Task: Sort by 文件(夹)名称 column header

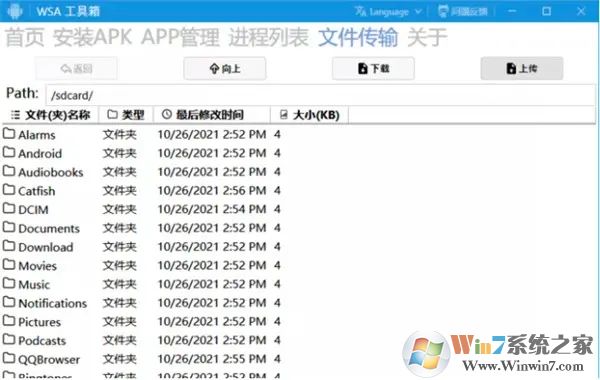Action: (50, 114)
